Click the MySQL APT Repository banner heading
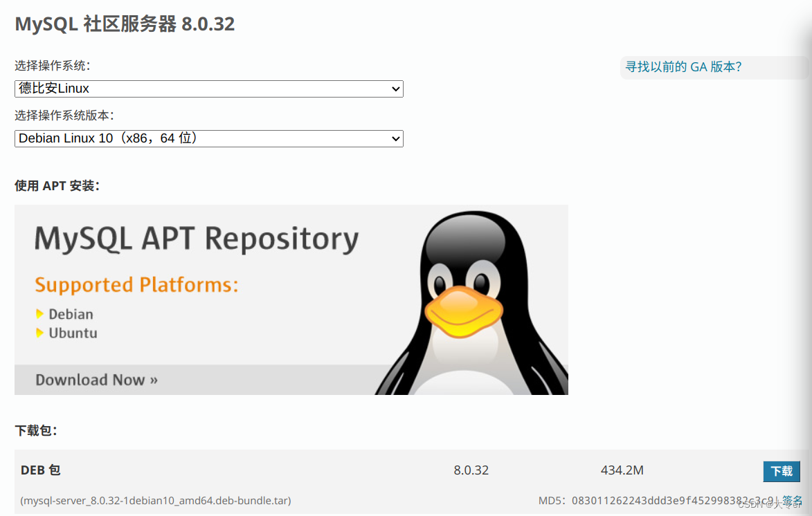Screen dimensions: 812x516 click(x=196, y=239)
